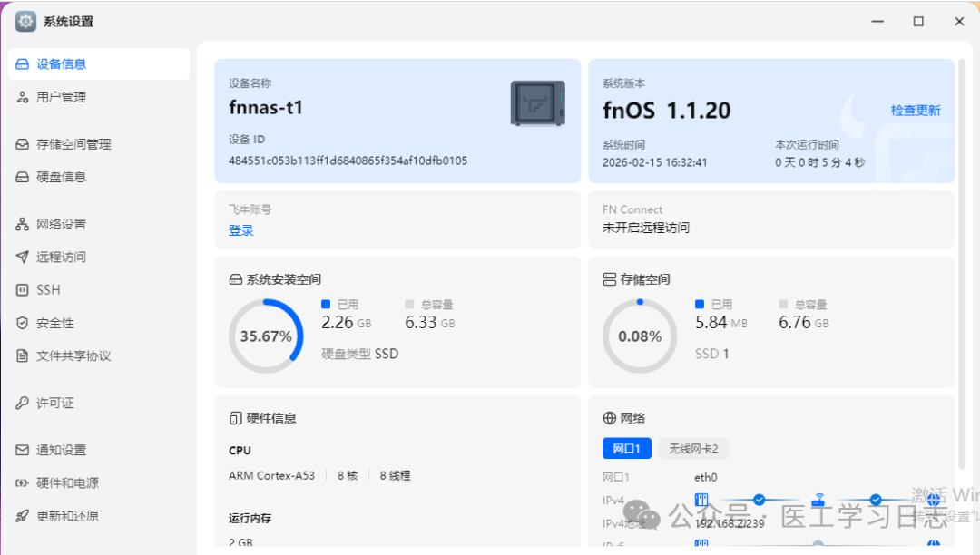Click the Security (安全性) shield icon
This screenshot has height=555, width=980.
point(23,323)
